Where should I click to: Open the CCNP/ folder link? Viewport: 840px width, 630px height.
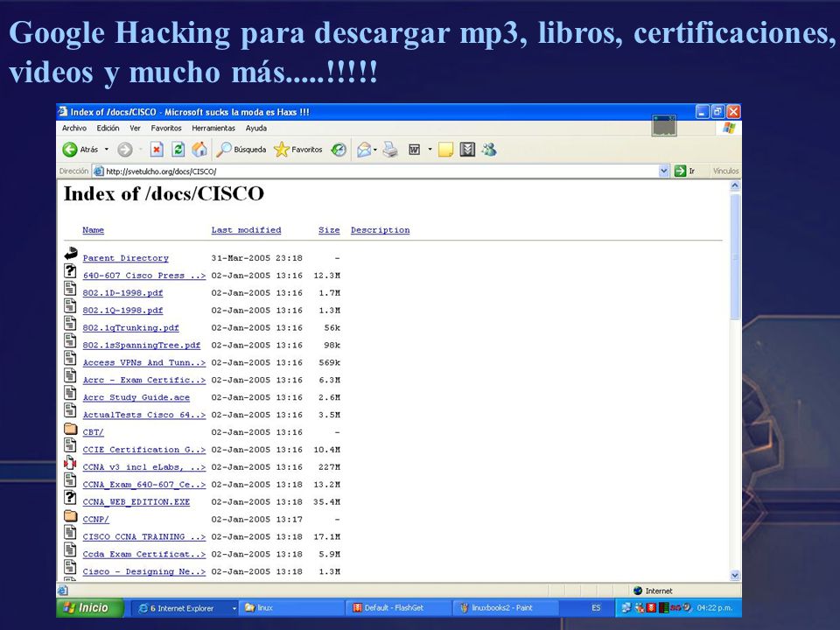[x=96, y=519]
